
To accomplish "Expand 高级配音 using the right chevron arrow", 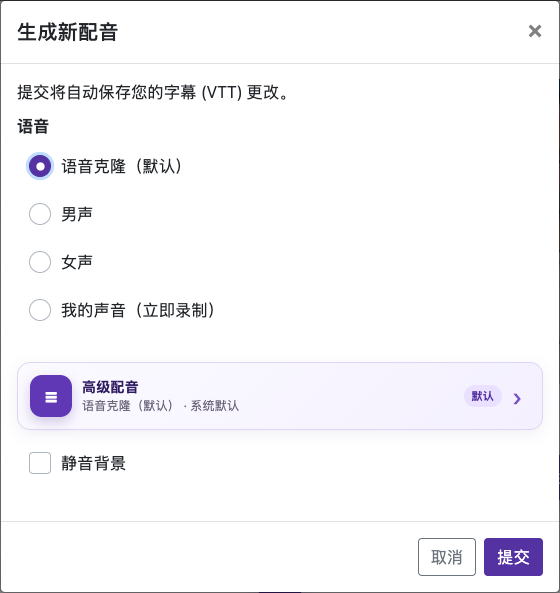I will pos(517,398).
